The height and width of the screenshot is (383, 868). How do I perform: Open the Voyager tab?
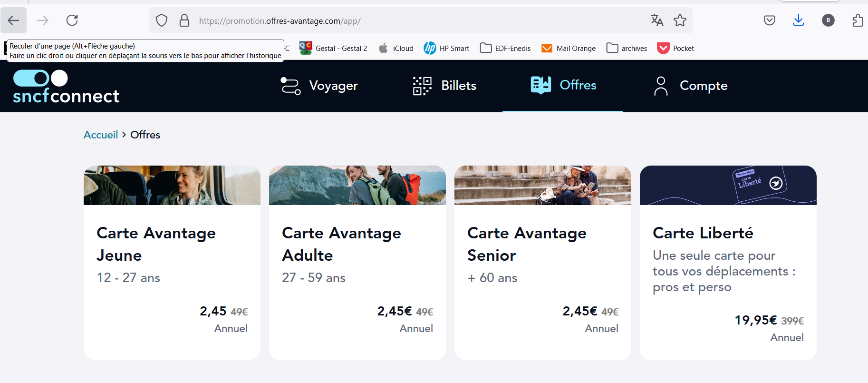319,86
